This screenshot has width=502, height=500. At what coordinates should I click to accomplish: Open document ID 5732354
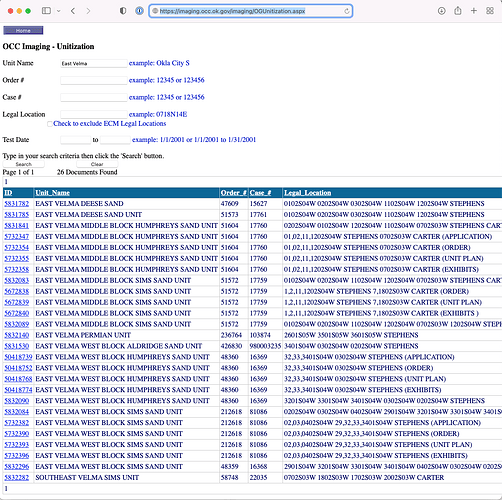[17, 248]
